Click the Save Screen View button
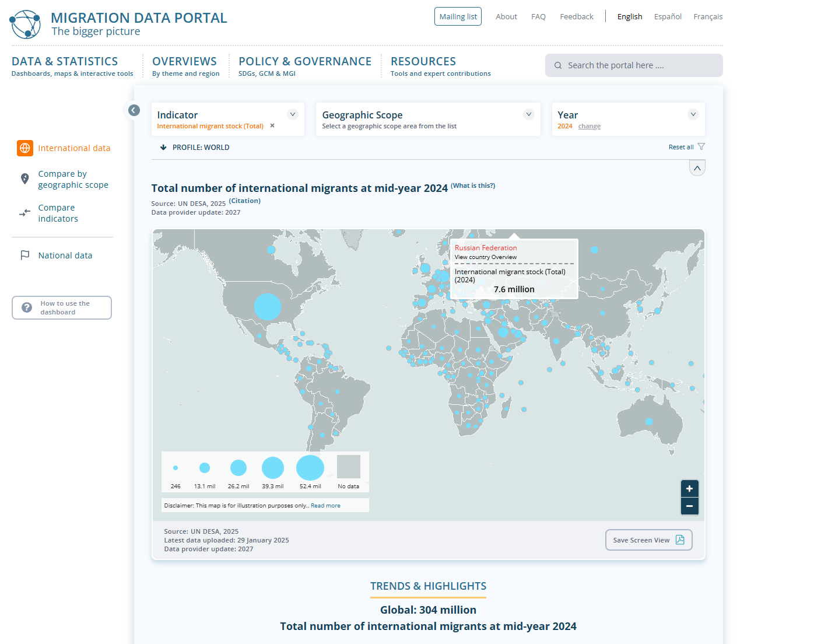Viewport: 814px width, 644px height. [648, 540]
